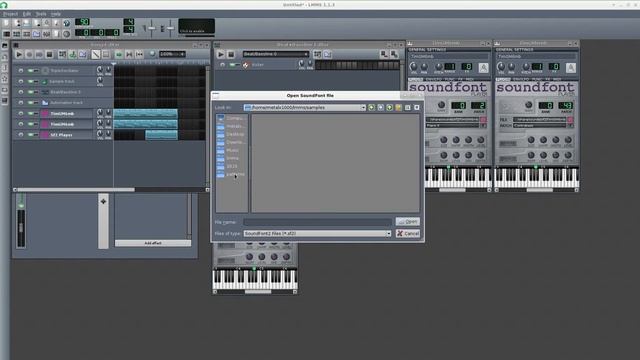This screenshot has height=360, width=640.
Task: Add steps in Beat+Bassline Editor
Action: pos(394,54)
